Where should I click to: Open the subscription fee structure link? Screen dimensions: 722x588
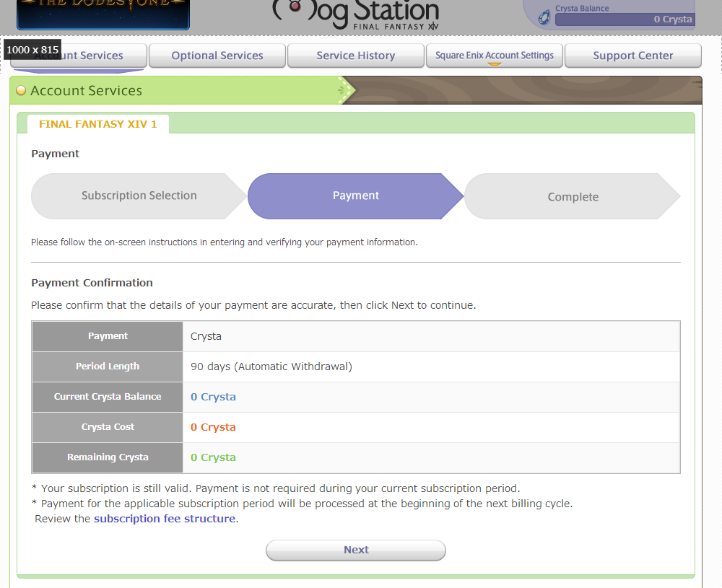[165, 519]
